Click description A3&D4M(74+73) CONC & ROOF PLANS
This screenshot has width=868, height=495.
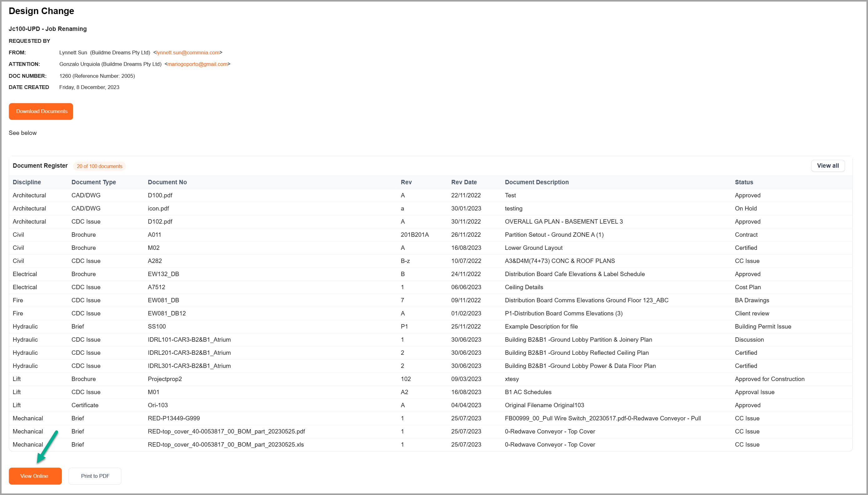(560, 261)
